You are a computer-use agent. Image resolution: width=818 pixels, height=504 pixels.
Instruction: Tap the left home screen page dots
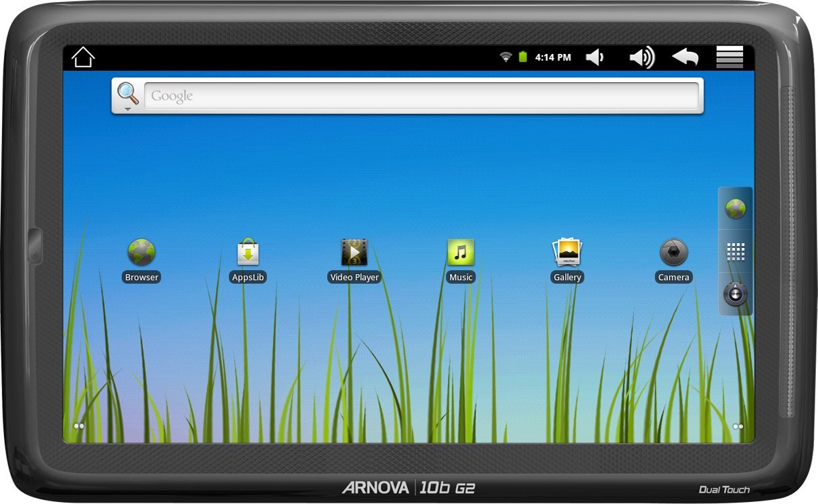[79, 426]
